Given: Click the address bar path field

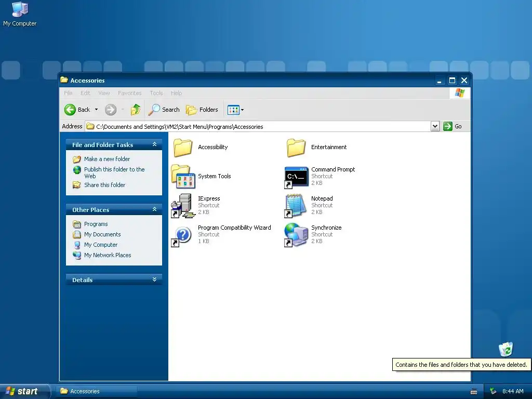Looking at the screenshot, I should (259, 127).
